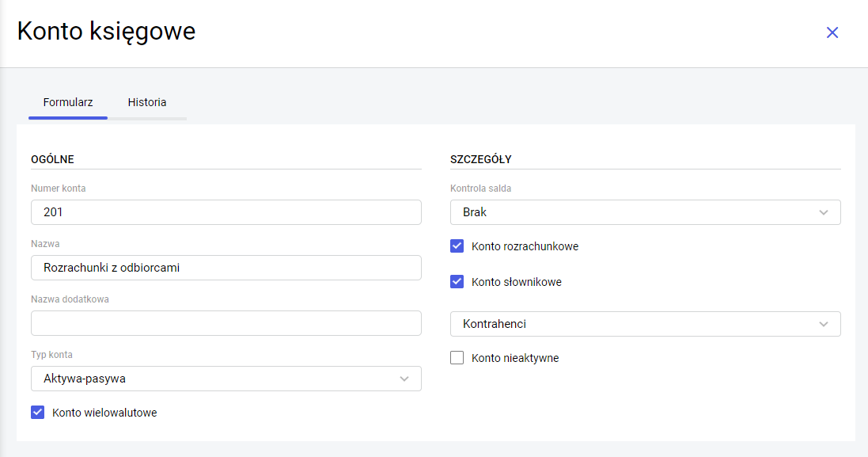Switch to the Historia tab
868x457 pixels.
tap(147, 102)
